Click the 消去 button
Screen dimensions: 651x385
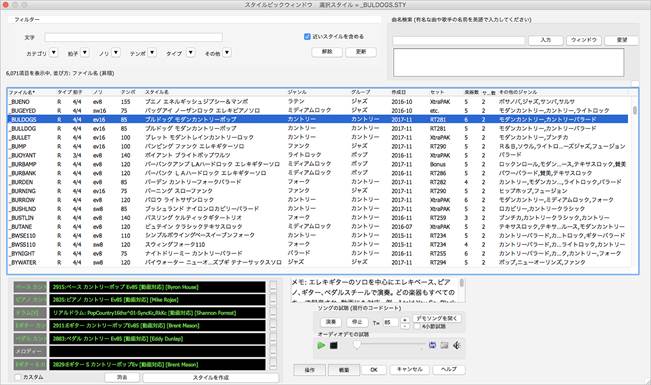tap(122, 377)
